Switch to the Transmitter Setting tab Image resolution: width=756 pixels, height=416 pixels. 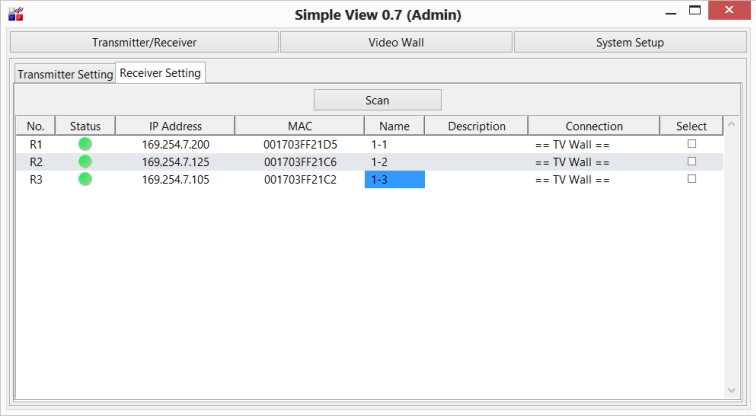[x=65, y=75]
